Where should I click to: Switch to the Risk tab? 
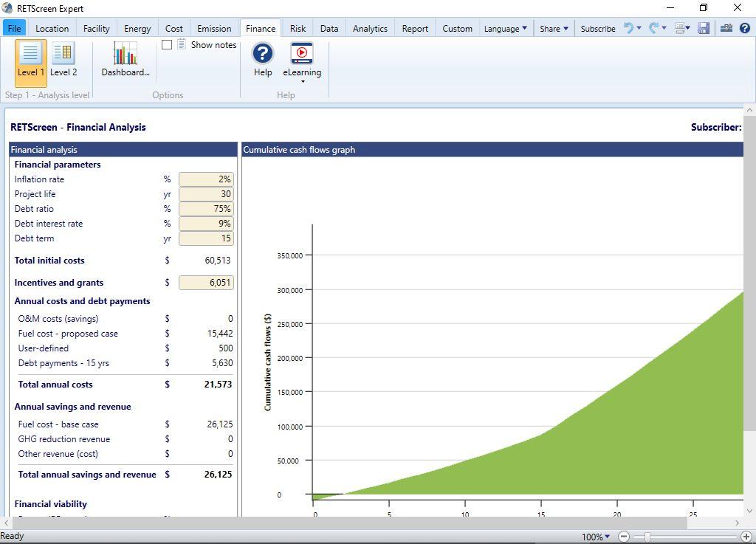click(x=298, y=29)
